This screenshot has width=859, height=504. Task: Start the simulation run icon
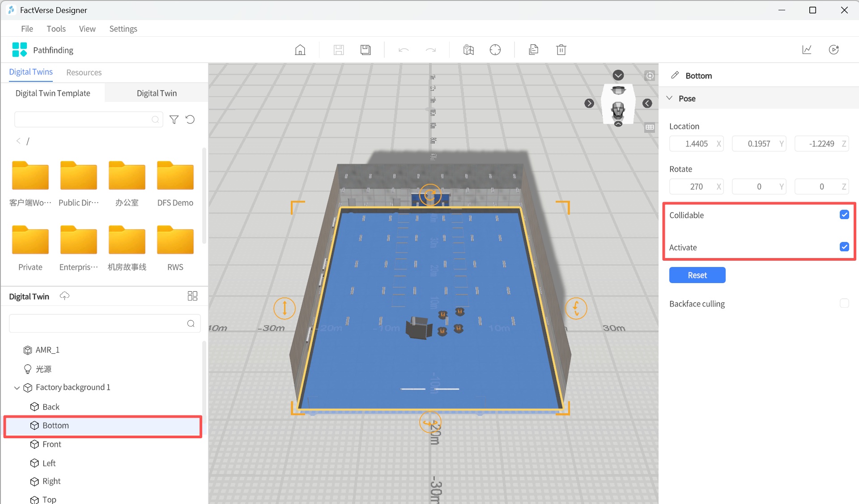pos(833,50)
